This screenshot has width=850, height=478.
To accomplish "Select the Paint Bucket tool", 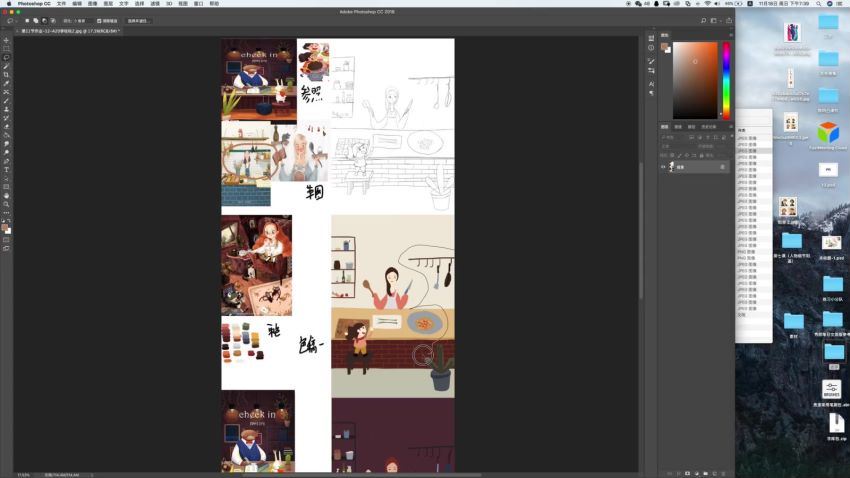I will tap(7, 135).
